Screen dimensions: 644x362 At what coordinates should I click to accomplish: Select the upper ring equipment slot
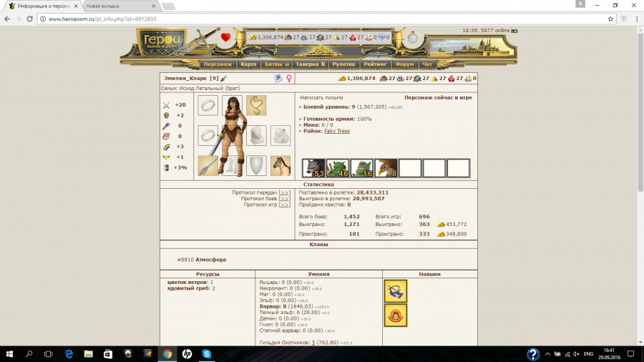pos(208,105)
